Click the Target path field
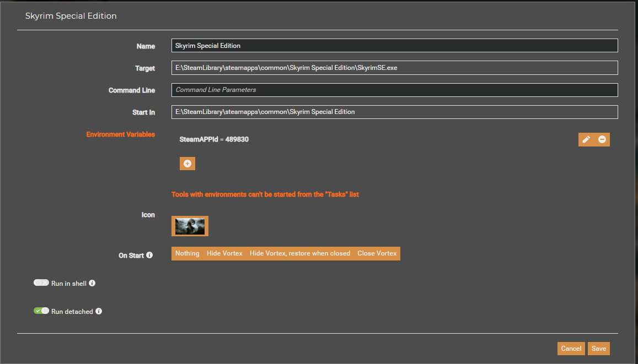 click(395, 68)
